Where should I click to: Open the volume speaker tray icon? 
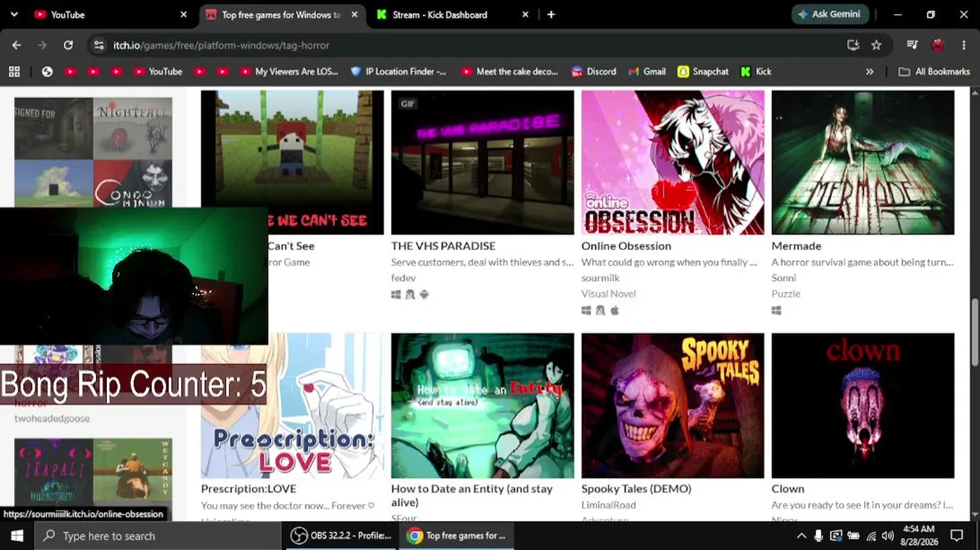[x=888, y=535]
